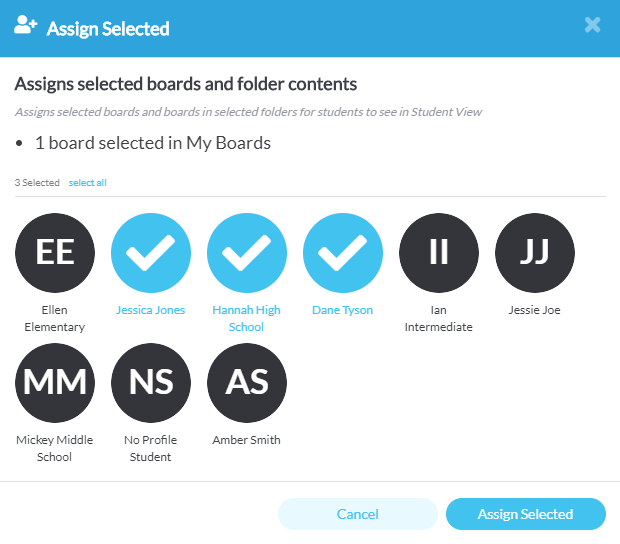Click the blue Assign Selected button
620x544 pixels.
click(x=526, y=514)
